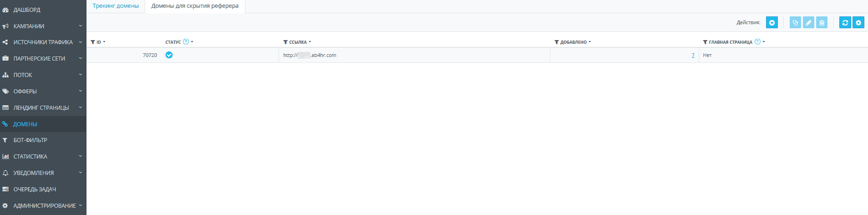Click the СТАТУС column help icon
This screenshot has width=868, height=215.
[x=186, y=41]
